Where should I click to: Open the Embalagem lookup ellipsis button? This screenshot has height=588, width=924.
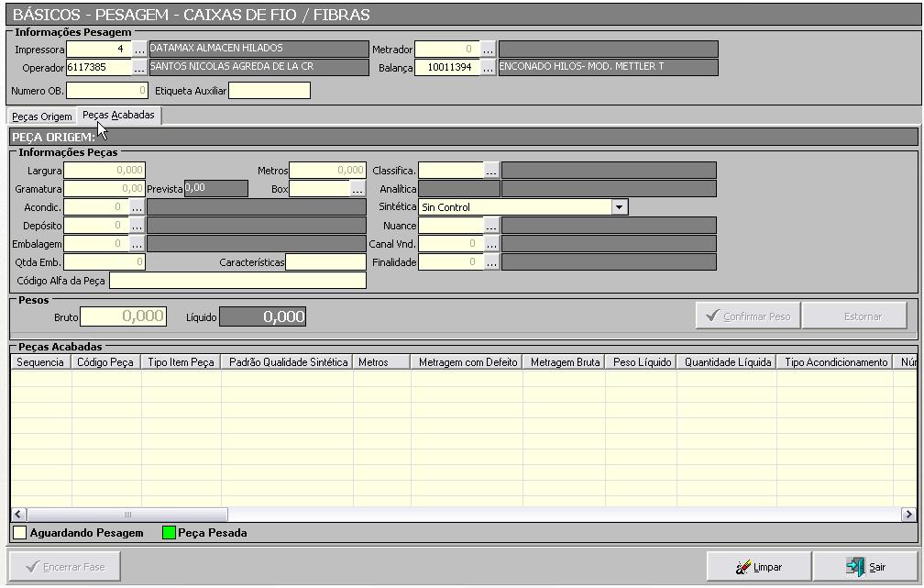137,244
